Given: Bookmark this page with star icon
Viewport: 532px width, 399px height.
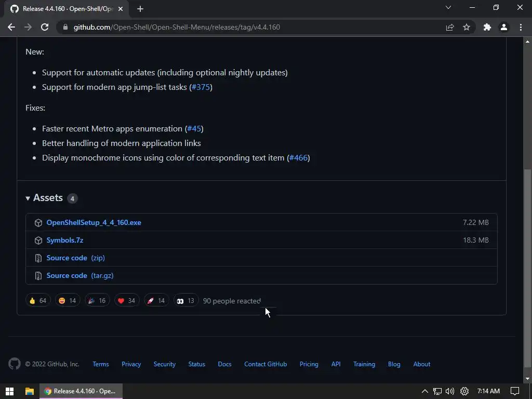Looking at the screenshot, I should point(467,27).
